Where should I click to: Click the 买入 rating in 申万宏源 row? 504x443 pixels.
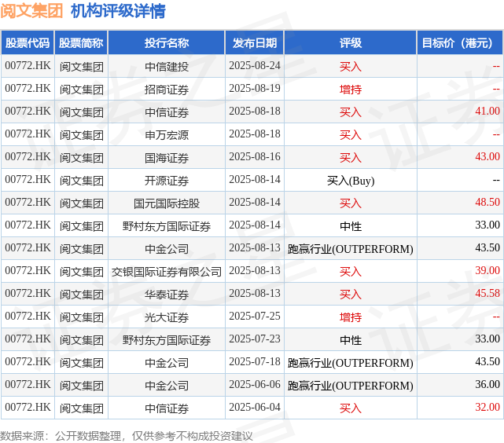(x=351, y=135)
